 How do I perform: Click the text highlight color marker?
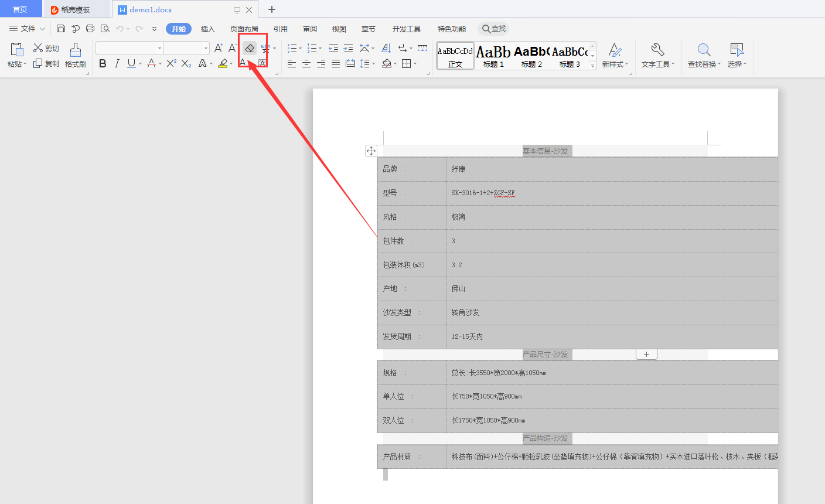(x=223, y=63)
